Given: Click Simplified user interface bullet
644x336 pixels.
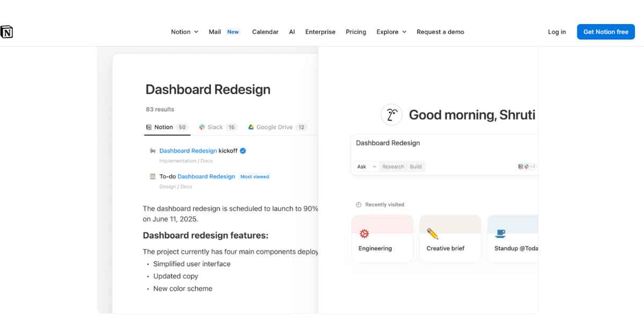Looking at the screenshot, I should click(x=192, y=264).
